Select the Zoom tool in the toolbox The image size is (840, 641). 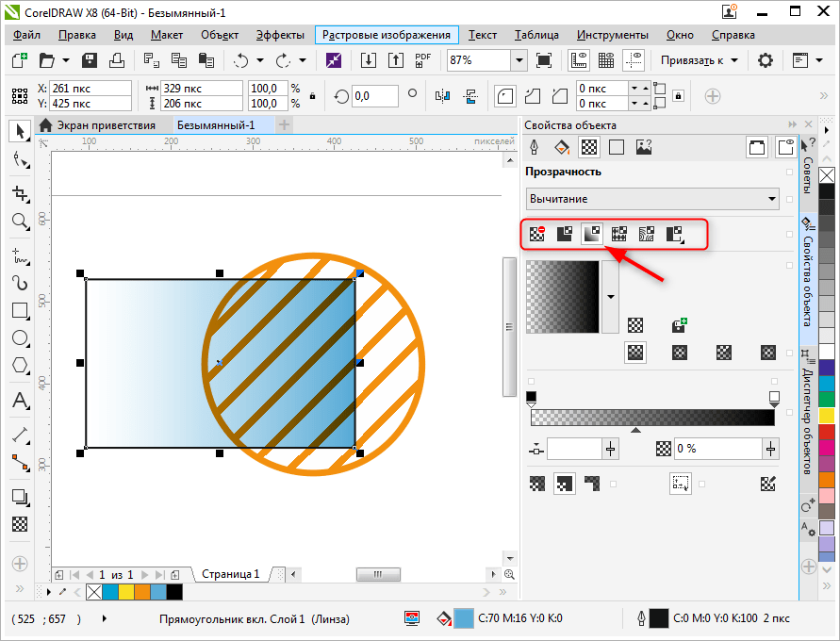[x=19, y=222]
